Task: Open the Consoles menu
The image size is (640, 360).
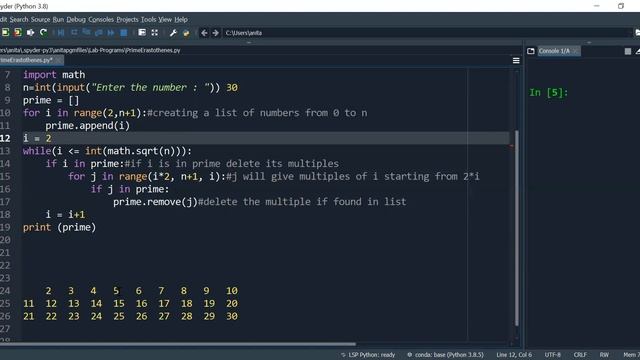Action: tap(101, 19)
